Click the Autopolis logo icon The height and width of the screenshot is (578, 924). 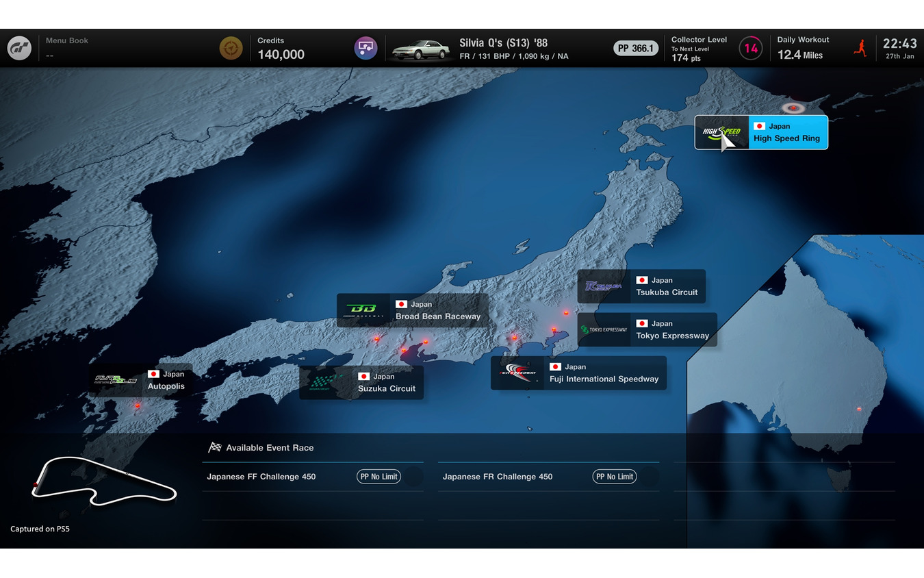coord(116,379)
